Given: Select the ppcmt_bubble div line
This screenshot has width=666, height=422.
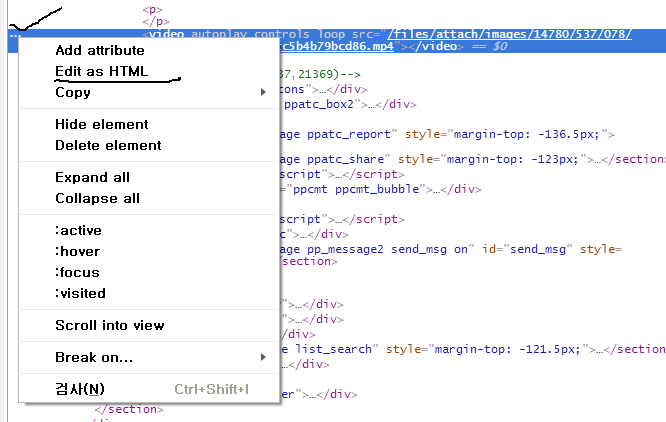Looking at the screenshot, I should (381, 189).
